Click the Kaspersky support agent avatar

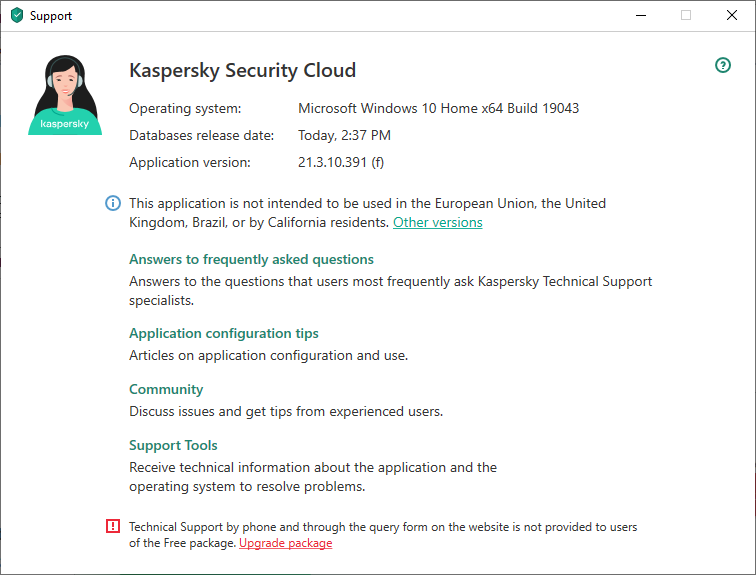pos(65,95)
